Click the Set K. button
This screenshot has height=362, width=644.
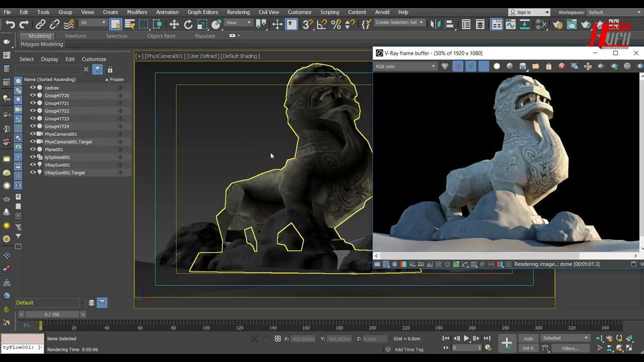(x=528, y=348)
